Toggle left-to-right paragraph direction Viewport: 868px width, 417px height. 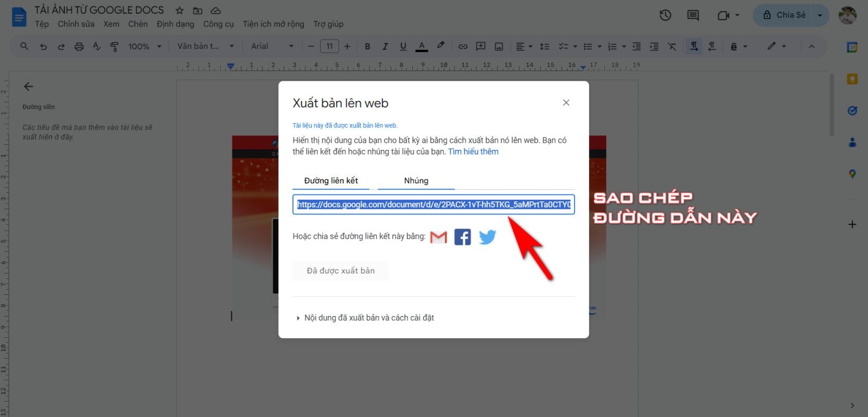pyautogui.click(x=694, y=46)
